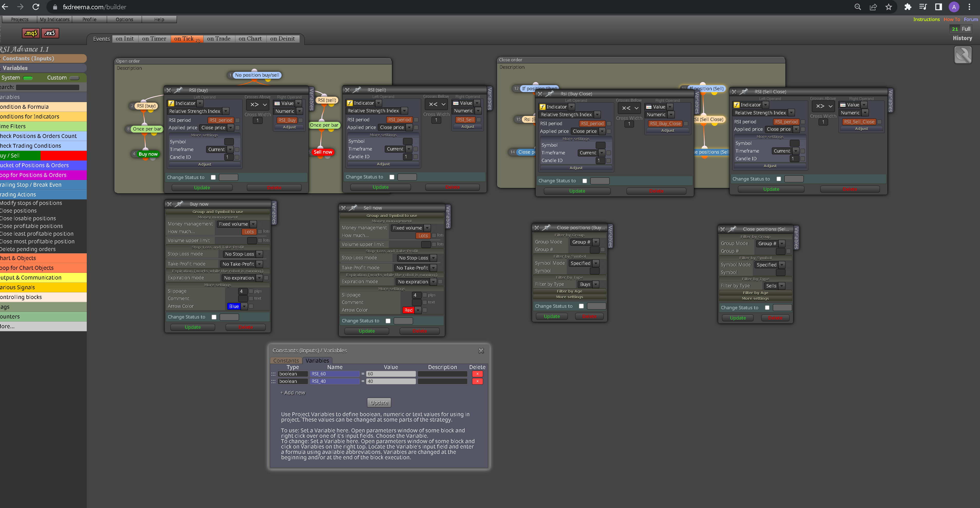Close the Constants / Variables dialog
This screenshot has width=980, height=508.
[x=481, y=351]
